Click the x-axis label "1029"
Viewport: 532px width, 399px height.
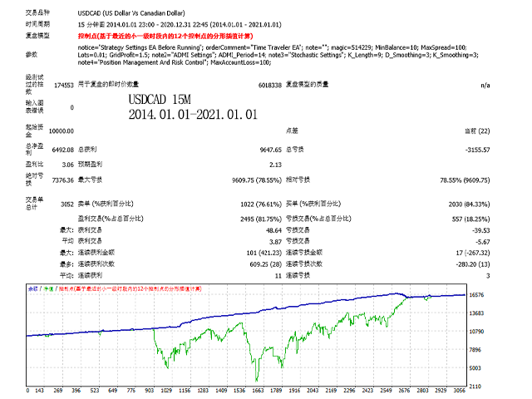[166, 391]
